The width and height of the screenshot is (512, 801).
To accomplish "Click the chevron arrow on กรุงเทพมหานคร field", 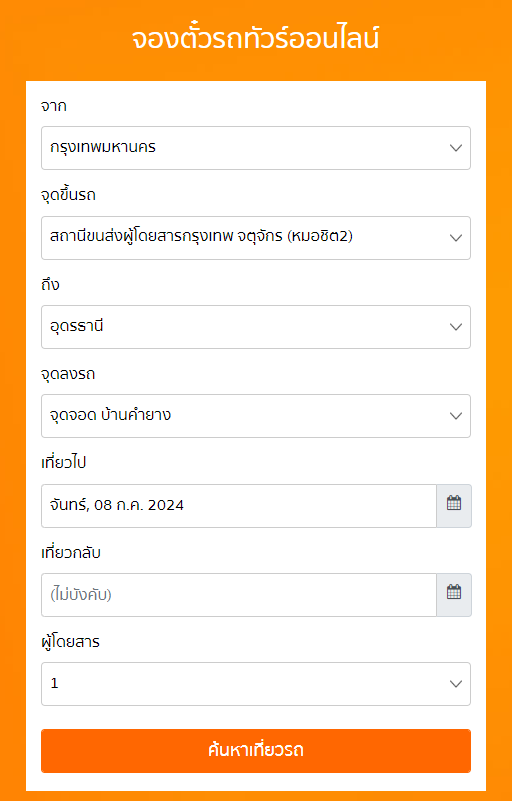I will tap(456, 148).
